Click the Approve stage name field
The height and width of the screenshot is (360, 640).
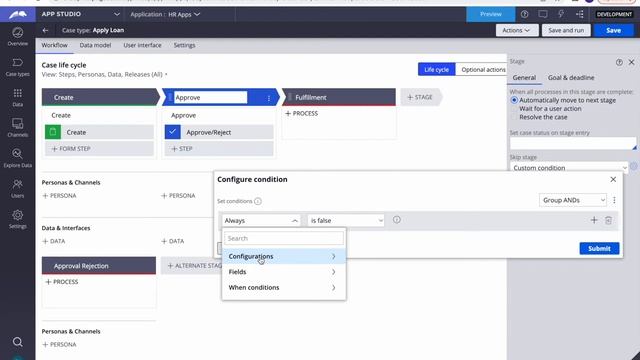coord(211,98)
